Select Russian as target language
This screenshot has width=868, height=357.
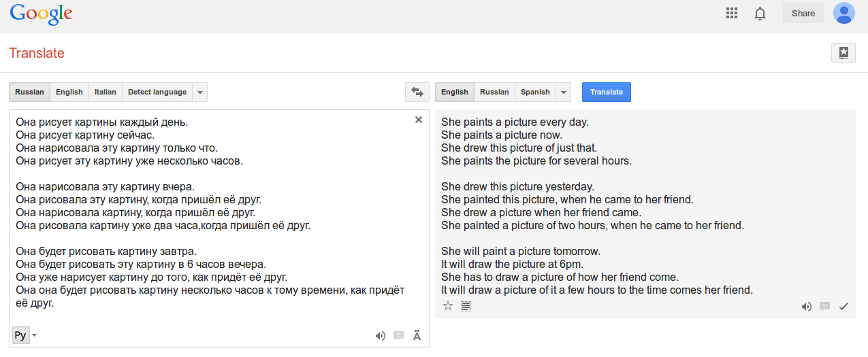(x=494, y=92)
